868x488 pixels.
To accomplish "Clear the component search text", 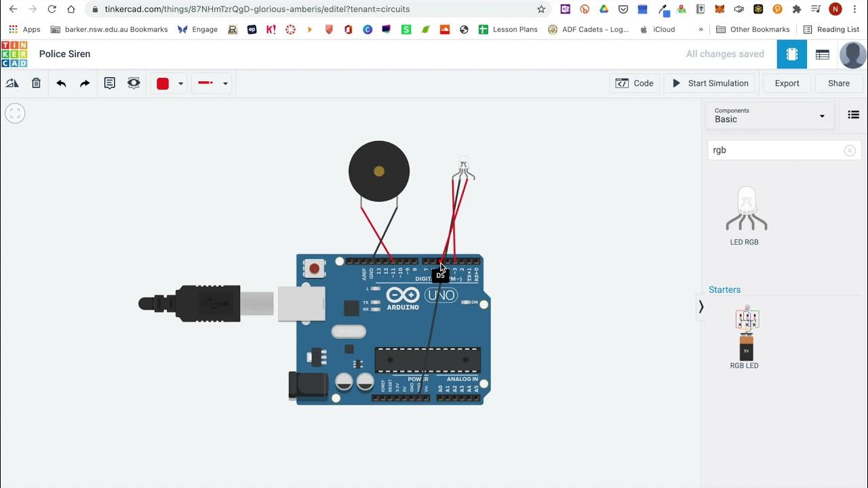I will 850,150.
